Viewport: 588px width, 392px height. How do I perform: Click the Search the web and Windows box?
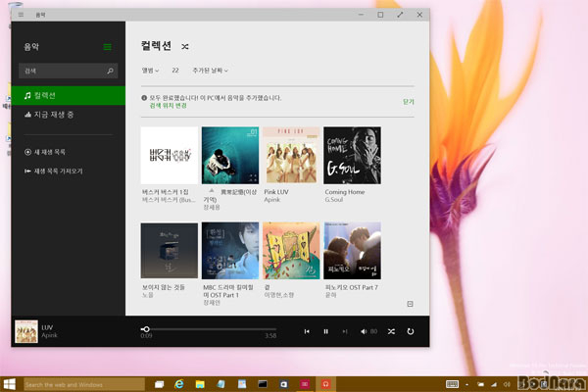pyautogui.click(x=84, y=384)
